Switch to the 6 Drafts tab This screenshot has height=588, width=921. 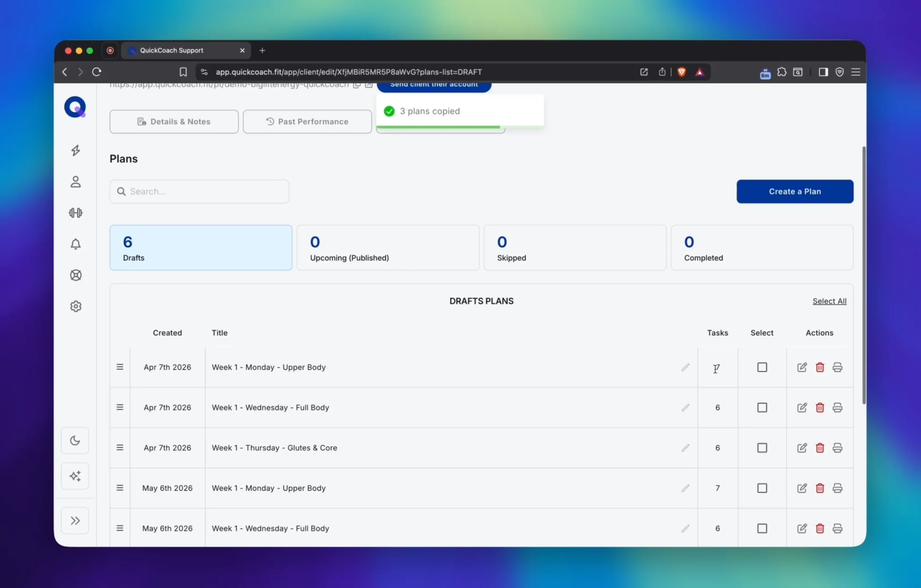201,248
